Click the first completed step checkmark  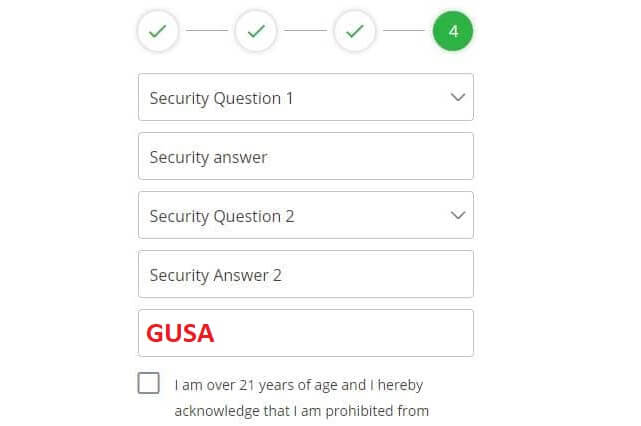click(x=158, y=31)
